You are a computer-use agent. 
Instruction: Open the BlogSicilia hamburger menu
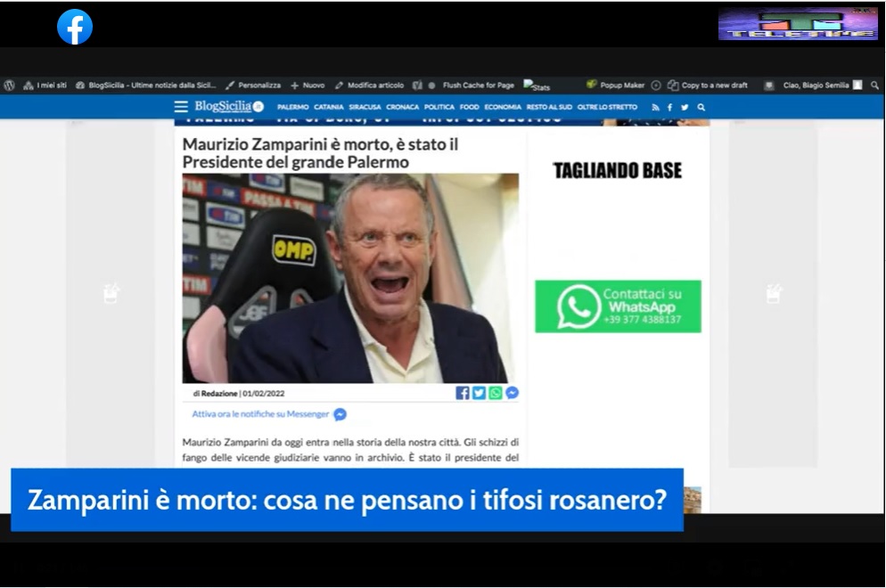(181, 107)
